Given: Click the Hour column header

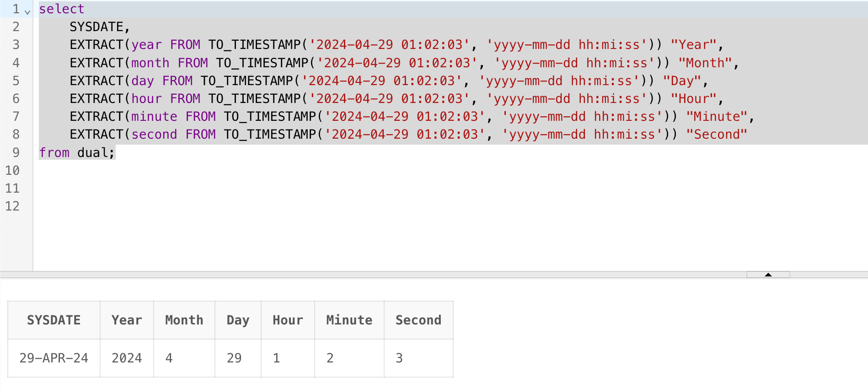Looking at the screenshot, I should point(288,320).
